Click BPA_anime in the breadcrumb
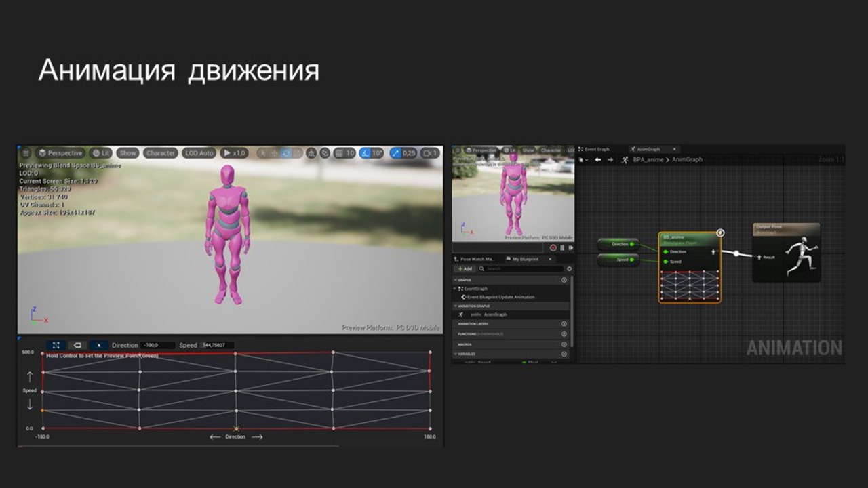Viewport: 868px width, 488px height. pos(648,159)
